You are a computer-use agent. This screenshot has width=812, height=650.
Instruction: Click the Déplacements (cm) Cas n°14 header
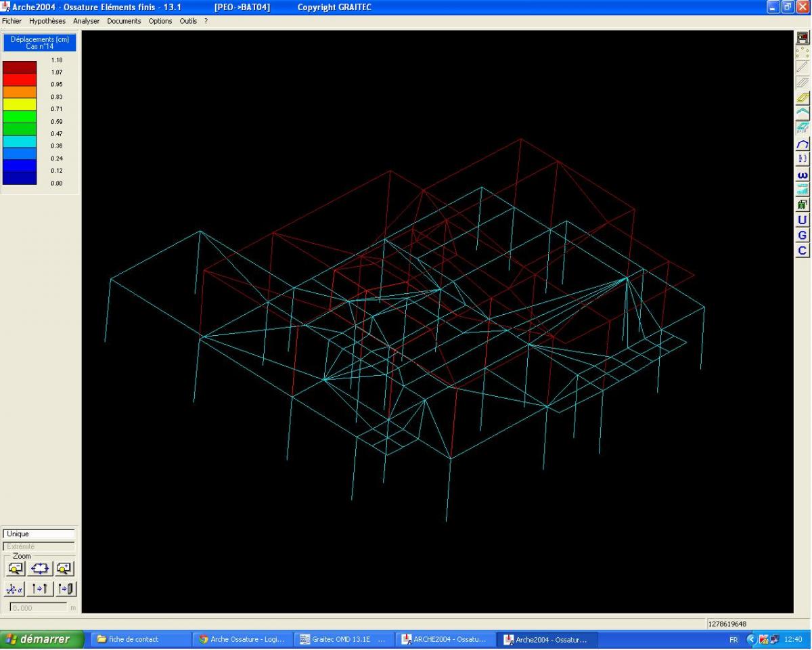click(40, 43)
